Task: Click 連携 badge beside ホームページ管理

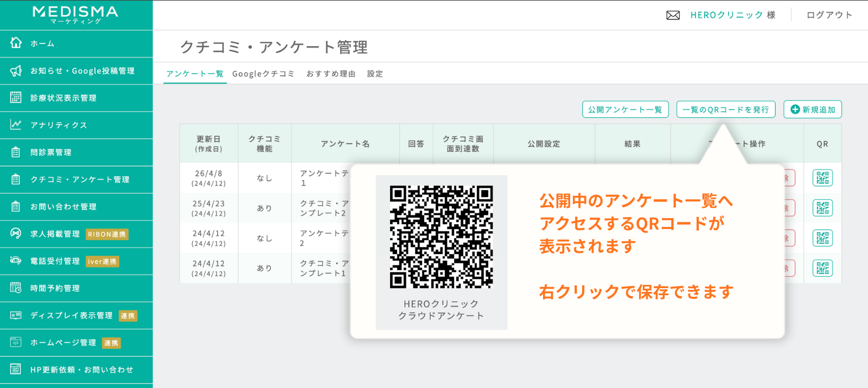Action: [x=111, y=343]
